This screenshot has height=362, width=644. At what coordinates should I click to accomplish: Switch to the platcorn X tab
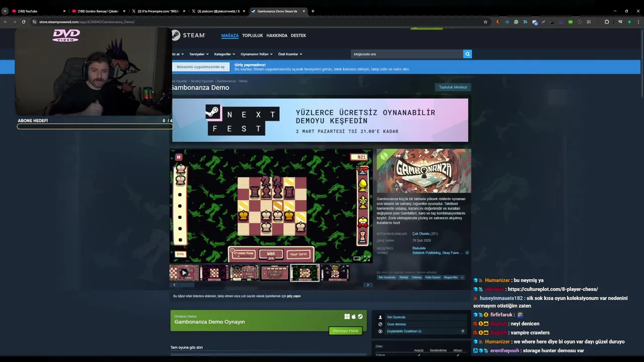pyautogui.click(x=217, y=11)
